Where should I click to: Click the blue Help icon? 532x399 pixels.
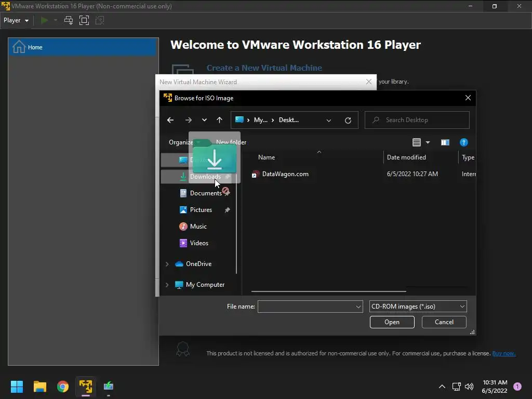pos(463,142)
